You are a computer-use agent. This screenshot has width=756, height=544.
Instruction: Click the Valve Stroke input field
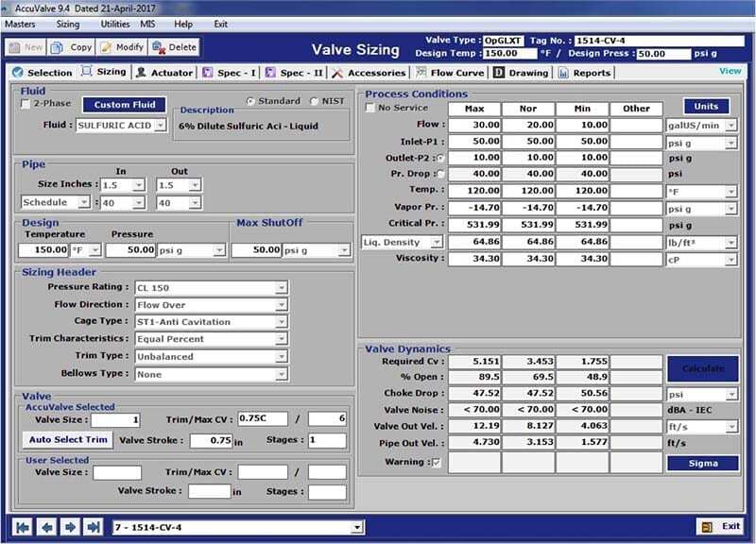tap(213, 442)
